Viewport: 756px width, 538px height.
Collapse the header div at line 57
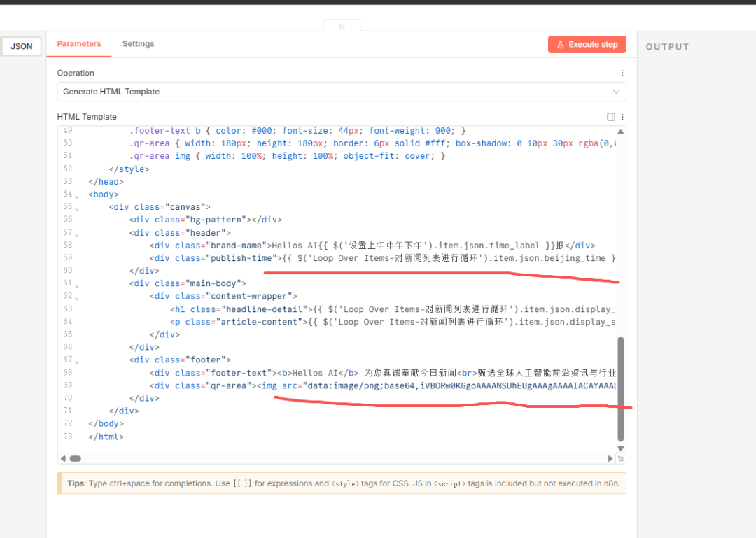pos(77,233)
